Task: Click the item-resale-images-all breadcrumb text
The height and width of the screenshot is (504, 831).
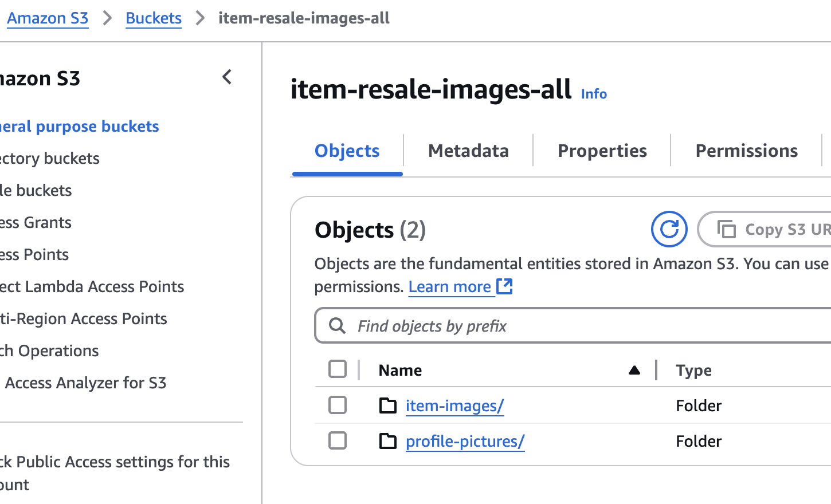Action: pos(304,18)
